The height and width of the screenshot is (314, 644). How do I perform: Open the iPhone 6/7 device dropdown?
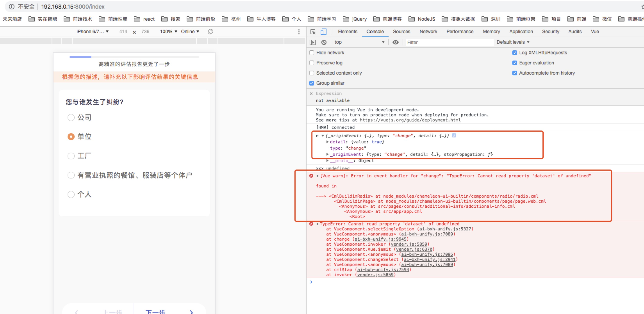(x=92, y=31)
